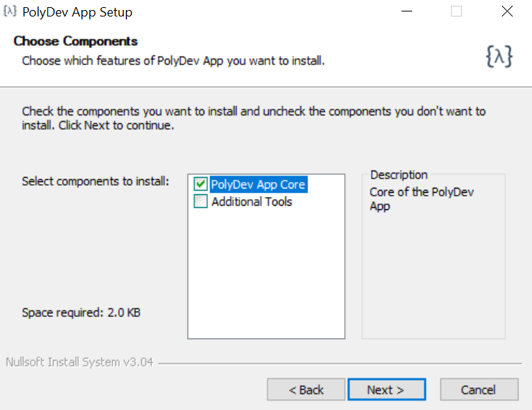Uncheck the PolyDev App Core checkbox

coord(201,185)
